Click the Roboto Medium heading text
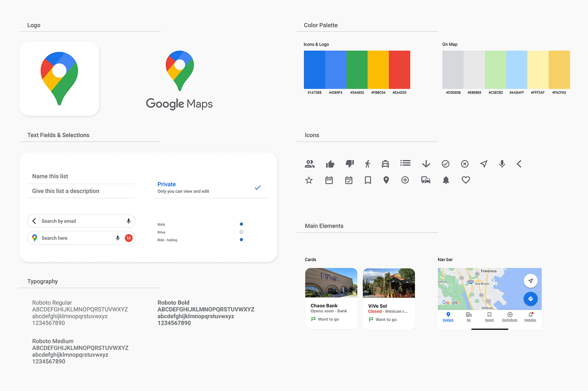The width and height of the screenshot is (588, 391). [53, 341]
